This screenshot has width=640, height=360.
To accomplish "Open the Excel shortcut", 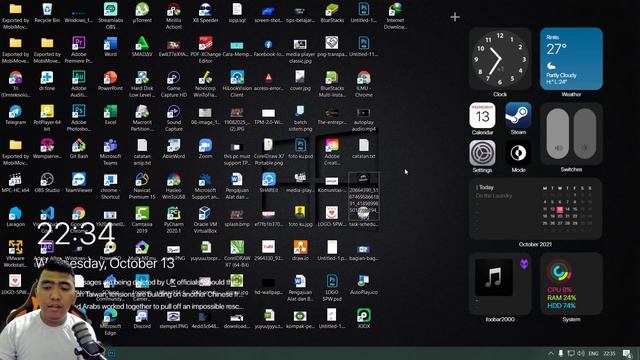I will [110, 114].
